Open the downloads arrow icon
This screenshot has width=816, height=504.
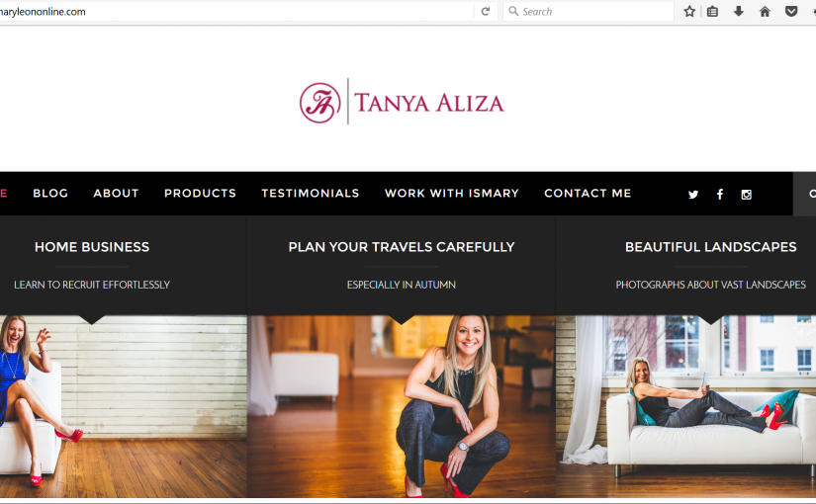coord(739,12)
